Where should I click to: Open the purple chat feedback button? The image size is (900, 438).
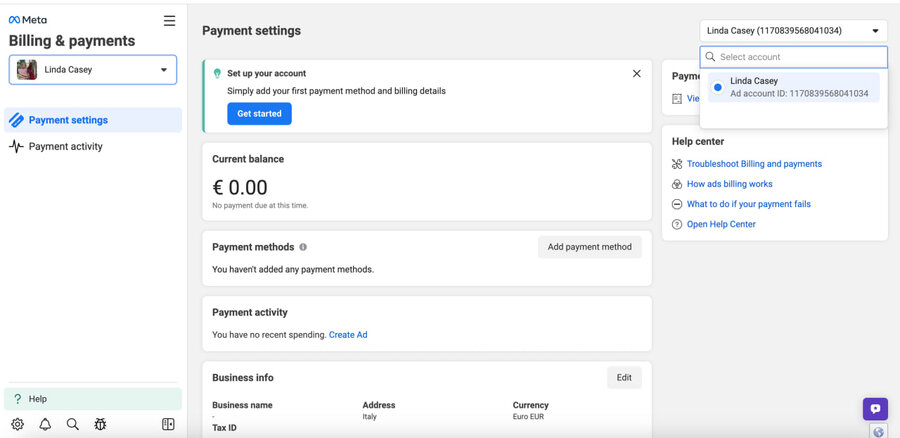875,409
